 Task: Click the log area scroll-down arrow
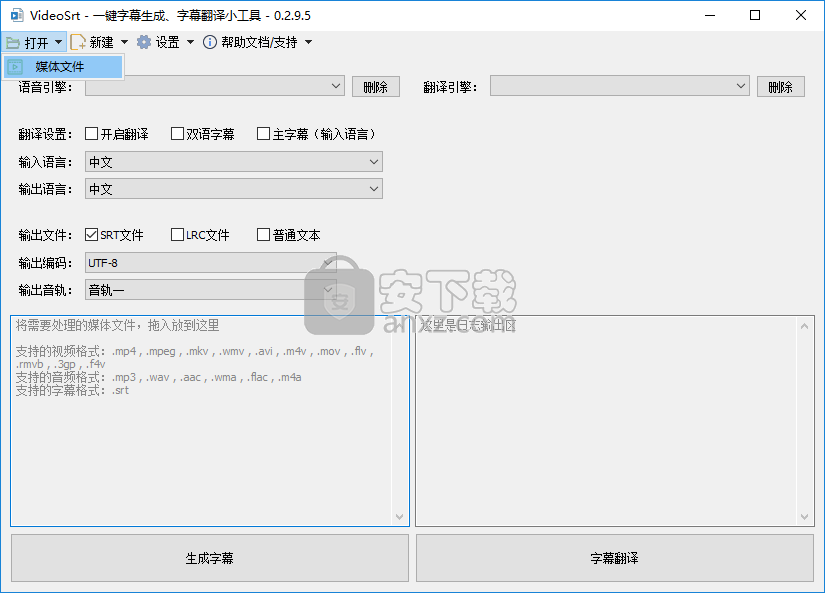pyautogui.click(x=804, y=517)
